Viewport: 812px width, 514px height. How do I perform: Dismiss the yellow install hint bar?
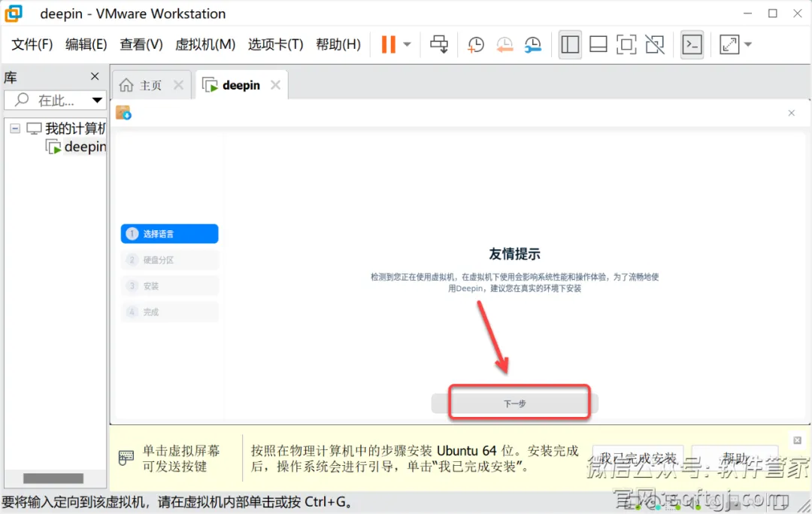[x=798, y=440]
